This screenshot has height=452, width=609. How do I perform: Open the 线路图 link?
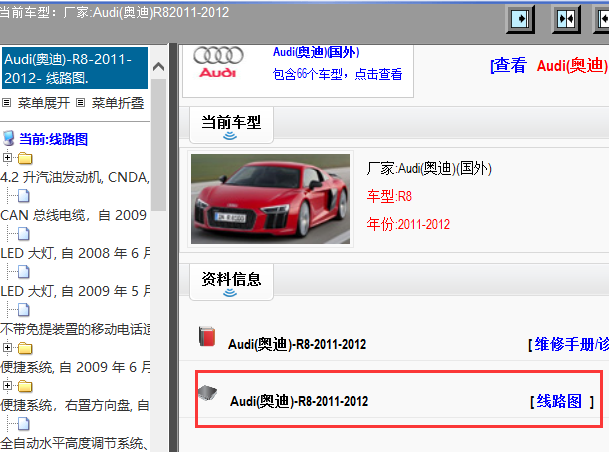[559, 401]
